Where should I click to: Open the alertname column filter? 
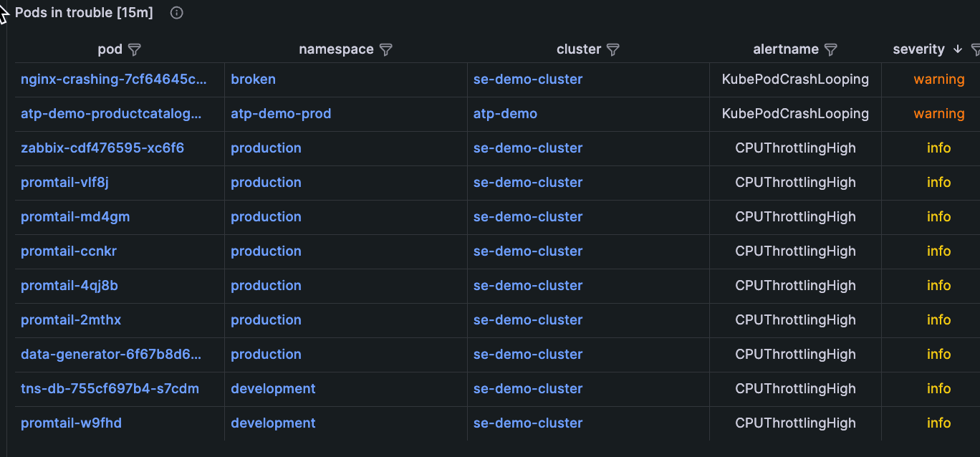click(x=831, y=49)
